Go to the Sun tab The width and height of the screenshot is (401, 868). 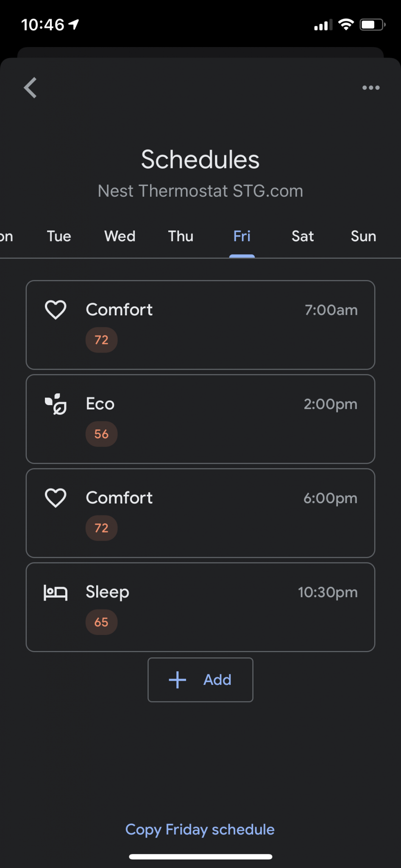pyautogui.click(x=363, y=236)
